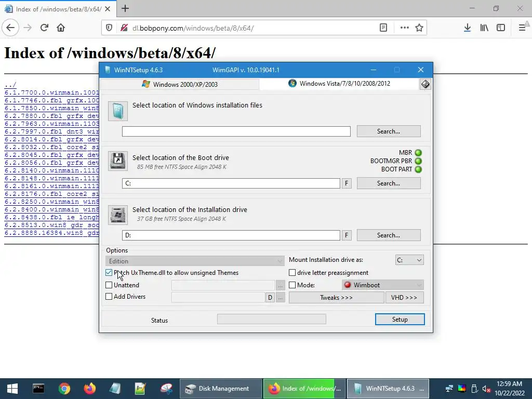This screenshot has height=399, width=532.
Task: Open the Windows Start menu
Action: 12,389
